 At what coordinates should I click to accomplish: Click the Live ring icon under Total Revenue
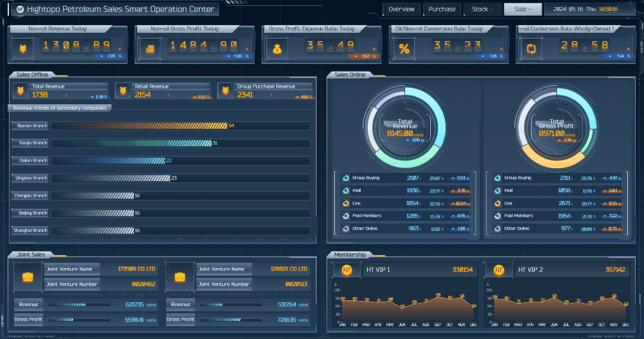click(346, 203)
